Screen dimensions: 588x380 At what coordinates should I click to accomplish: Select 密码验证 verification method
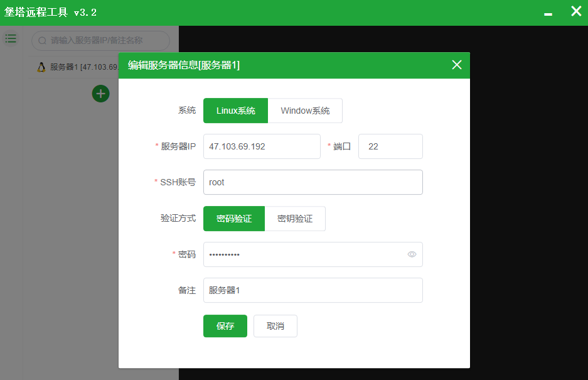[233, 218]
